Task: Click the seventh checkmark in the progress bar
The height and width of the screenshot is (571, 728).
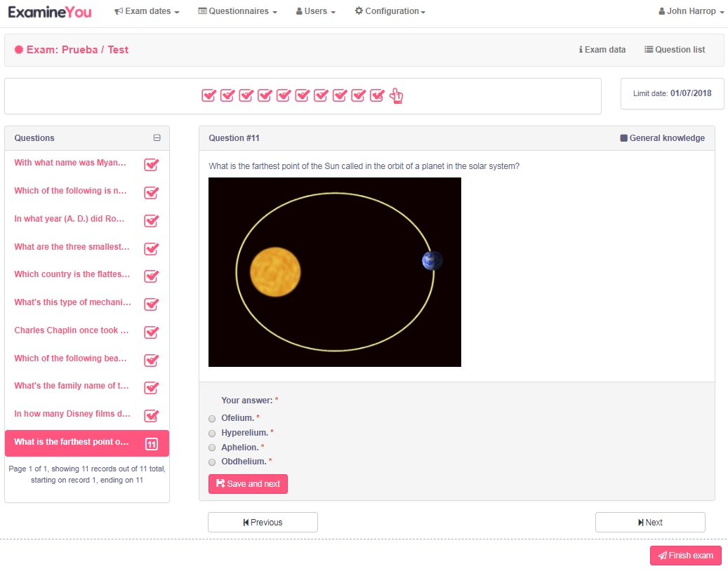Action: [321, 95]
